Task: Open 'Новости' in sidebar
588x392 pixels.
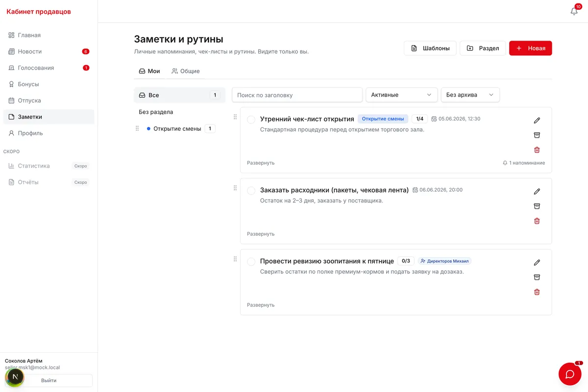Action: pos(49,51)
